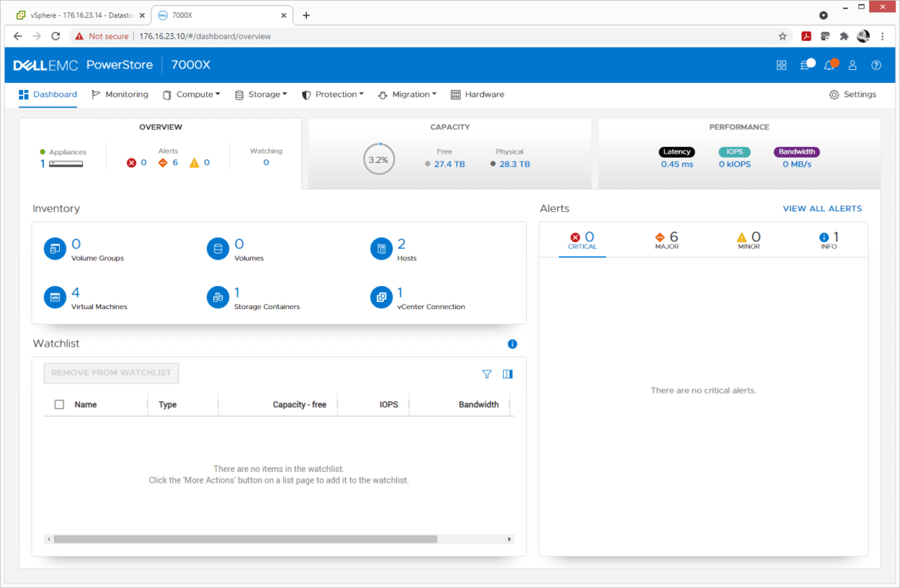Screen dimensions: 900x588
Task: Click the Settings gear icon
Action: pos(834,95)
